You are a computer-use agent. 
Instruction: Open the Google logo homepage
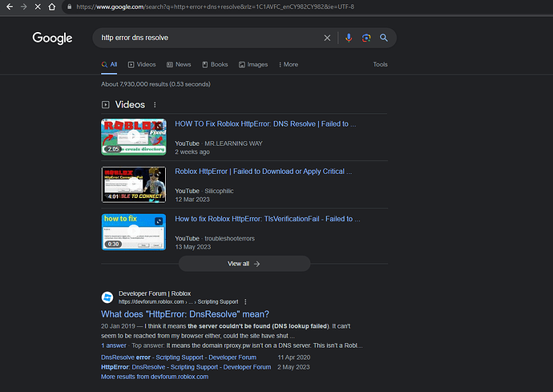tap(52, 38)
